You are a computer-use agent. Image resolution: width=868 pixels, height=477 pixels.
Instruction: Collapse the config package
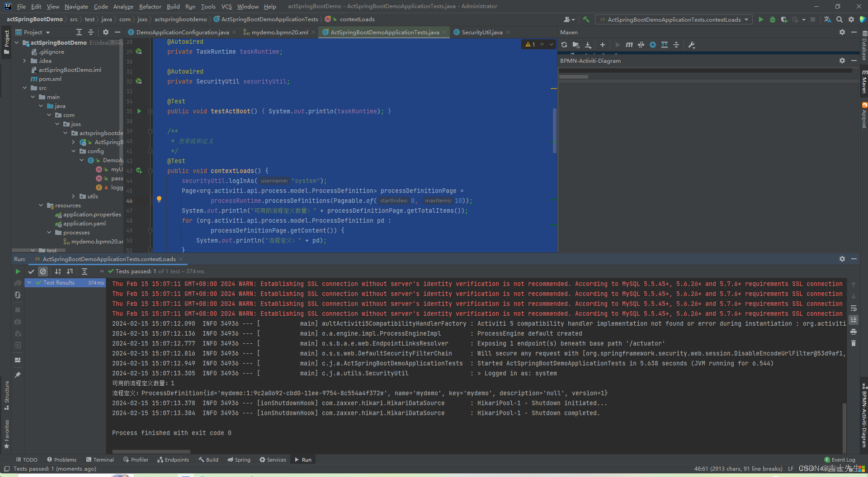pyautogui.click(x=74, y=151)
